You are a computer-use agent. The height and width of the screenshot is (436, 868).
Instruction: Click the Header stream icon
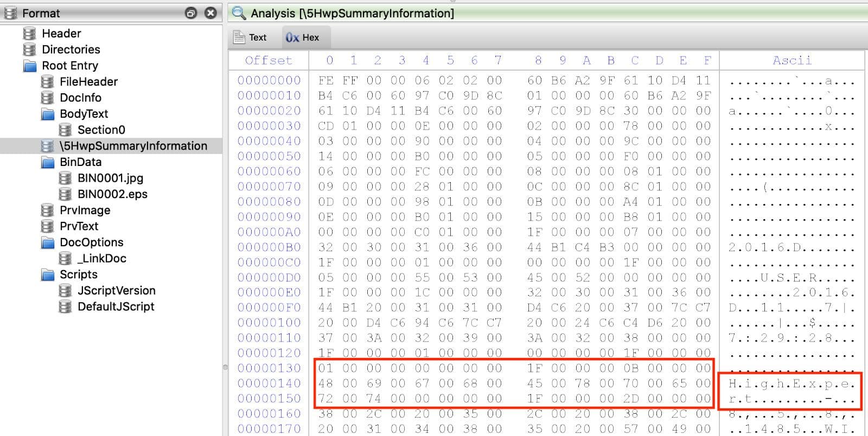(29, 34)
